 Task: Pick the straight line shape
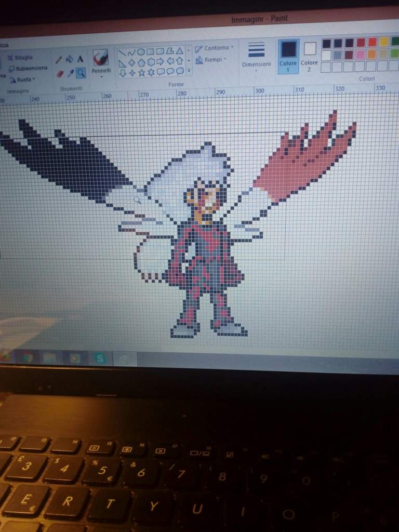pyautogui.click(x=122, y=53)
